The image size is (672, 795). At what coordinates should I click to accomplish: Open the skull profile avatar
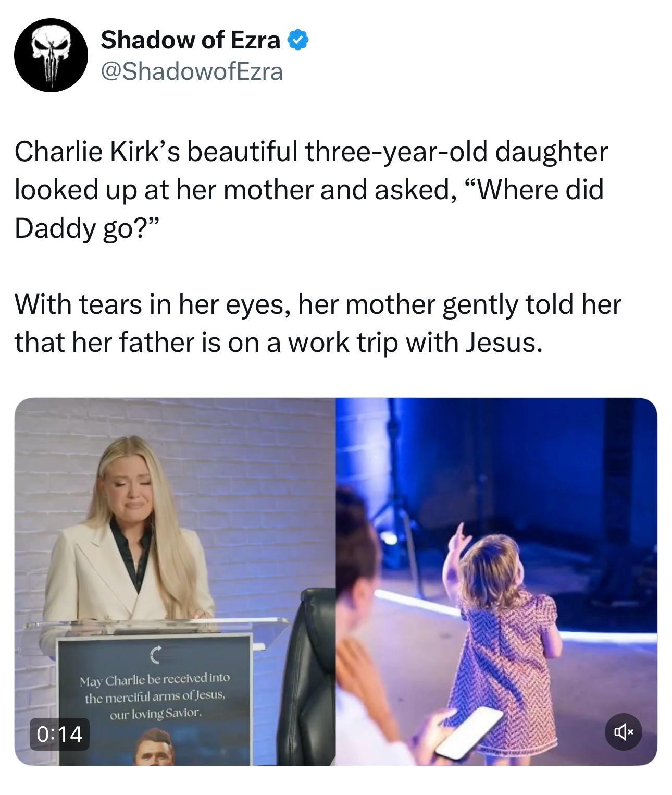click(x=51, y=55)
